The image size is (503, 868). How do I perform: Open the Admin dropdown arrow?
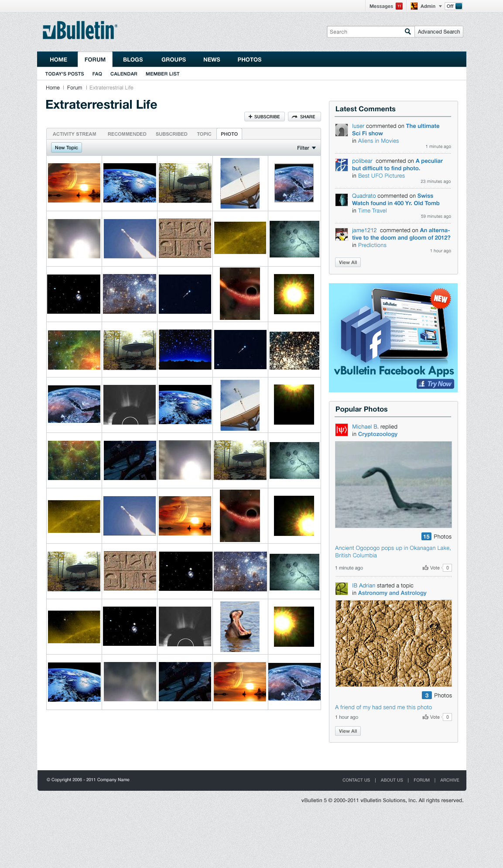440,6
